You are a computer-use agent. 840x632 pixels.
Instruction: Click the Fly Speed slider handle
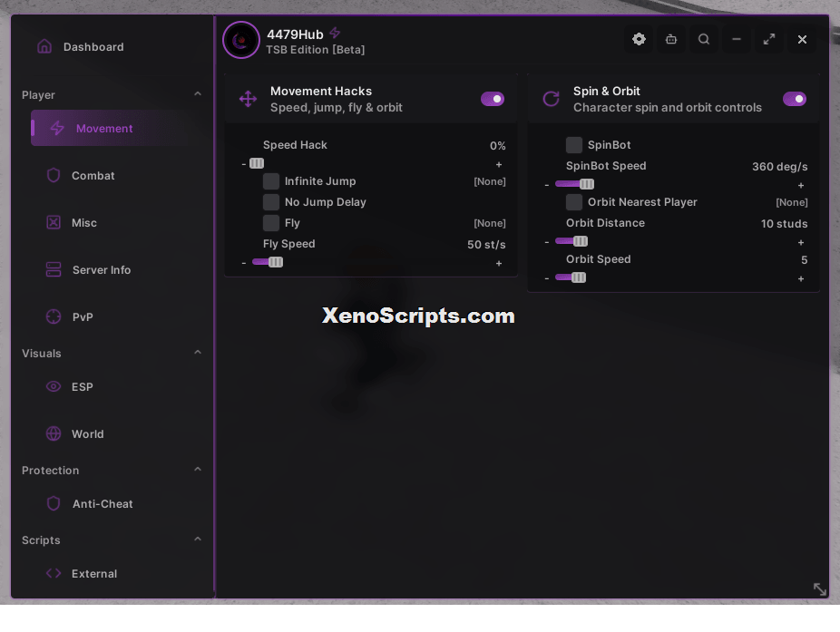[276, 262]
